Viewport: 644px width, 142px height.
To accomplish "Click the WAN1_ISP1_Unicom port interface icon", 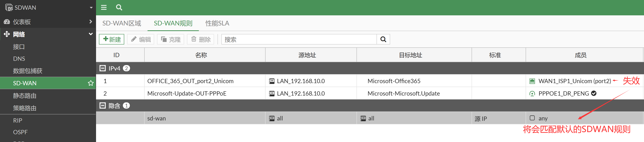I will click(532, 81).
